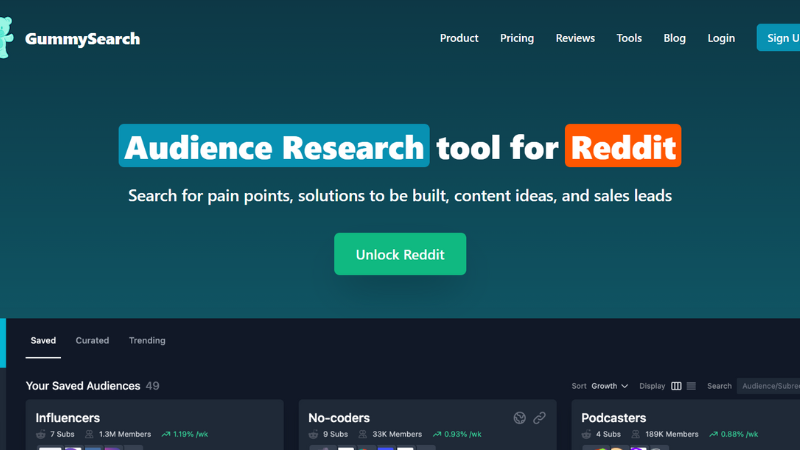
Task: Select the list display icon
Action: [691, 386]
